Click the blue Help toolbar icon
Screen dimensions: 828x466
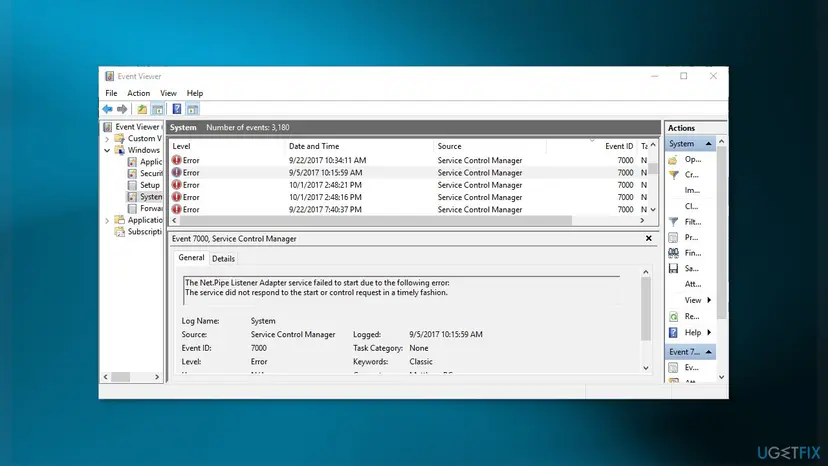177,109
